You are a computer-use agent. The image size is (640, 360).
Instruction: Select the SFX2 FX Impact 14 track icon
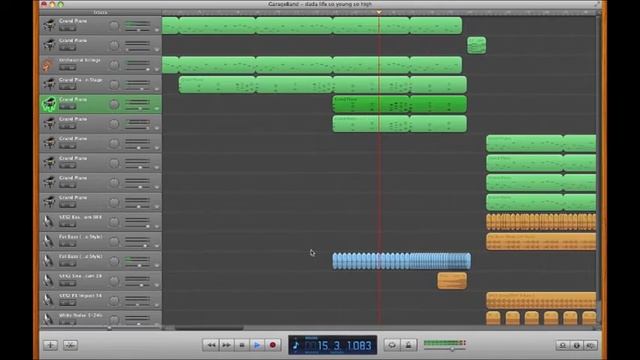coord(49,300)
